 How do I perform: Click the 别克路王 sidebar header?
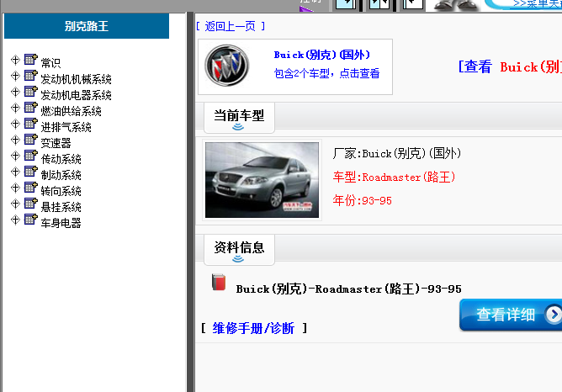point(87,26)
